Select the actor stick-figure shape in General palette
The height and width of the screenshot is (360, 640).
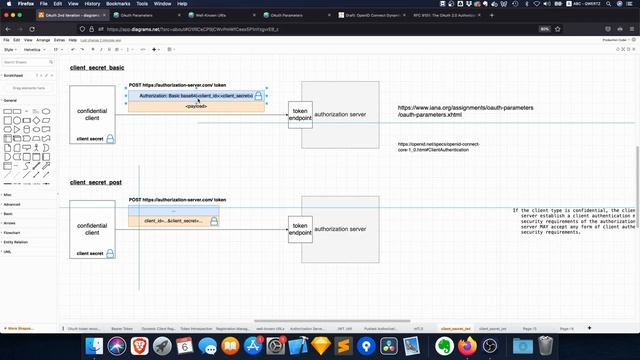36,148
